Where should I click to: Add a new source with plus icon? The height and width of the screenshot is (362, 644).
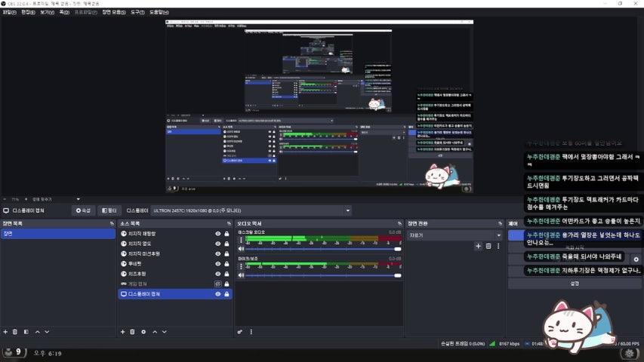pos(122,332)
